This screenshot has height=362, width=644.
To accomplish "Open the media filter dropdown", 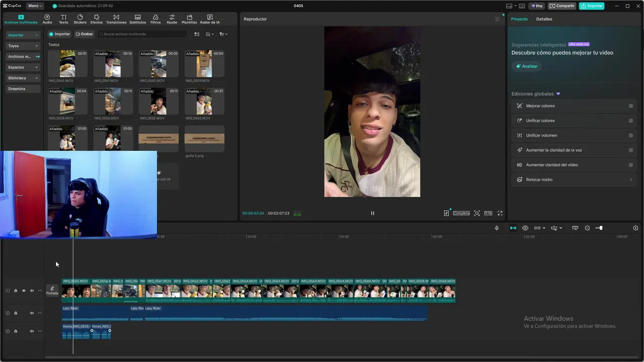I will (x=223, y=34).
